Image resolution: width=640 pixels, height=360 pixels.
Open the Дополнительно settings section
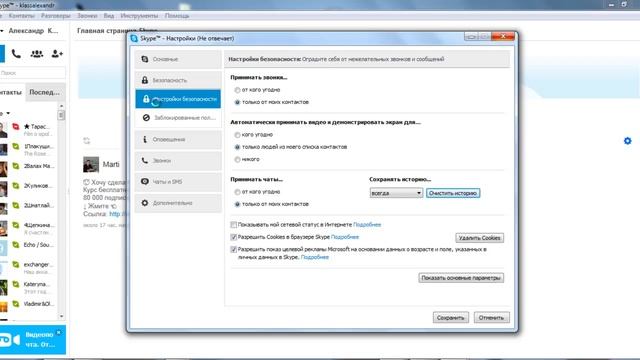pos(178,203)
